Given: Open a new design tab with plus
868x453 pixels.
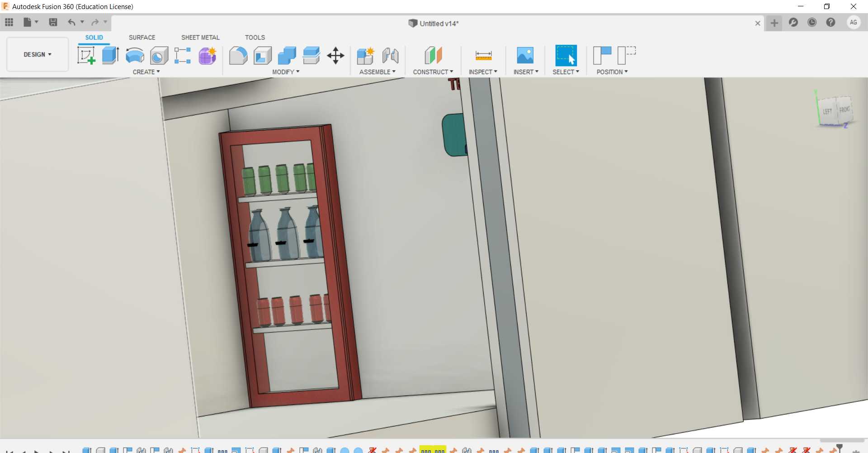Looking at the screenshot, I should tap(774, 23).
